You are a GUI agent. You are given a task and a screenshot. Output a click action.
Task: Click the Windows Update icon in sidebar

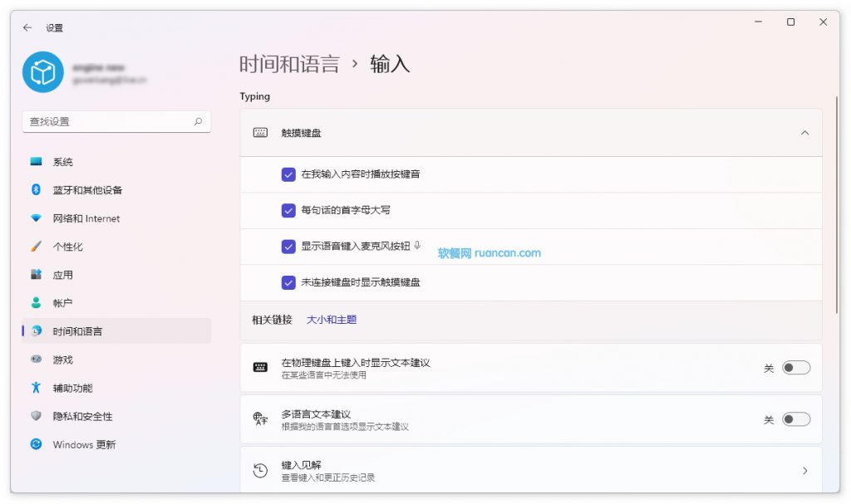tap(36, 444)
